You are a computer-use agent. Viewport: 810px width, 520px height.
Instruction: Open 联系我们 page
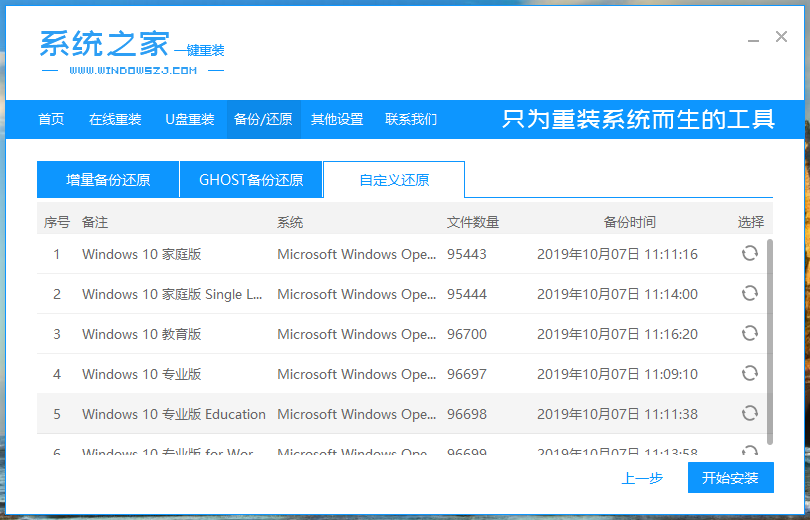tap(411, 120)
